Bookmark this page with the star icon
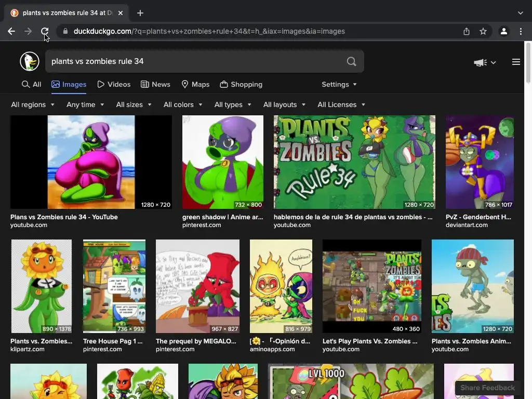 pos(483,31)
